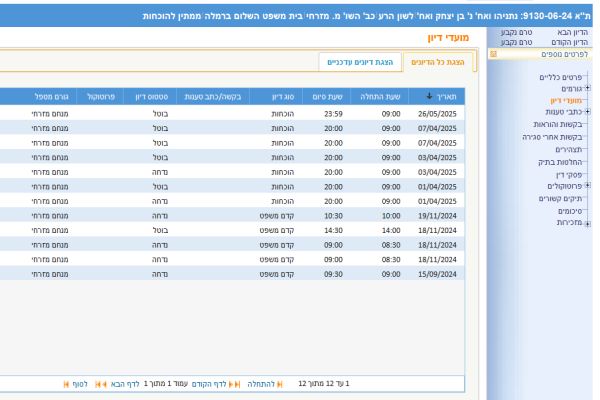
Task: Open 'החלטות בתיק' in the sidebar
Action: pos(560,162)
